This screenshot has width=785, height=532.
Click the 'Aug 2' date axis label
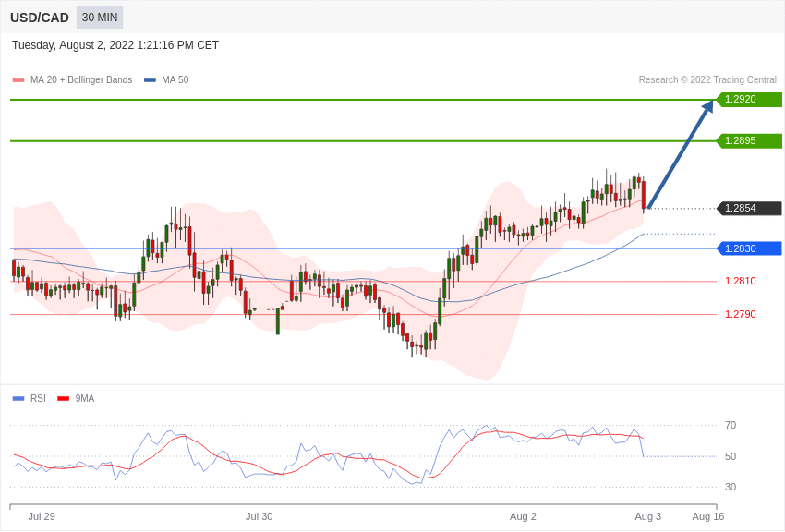coord(523,516)
